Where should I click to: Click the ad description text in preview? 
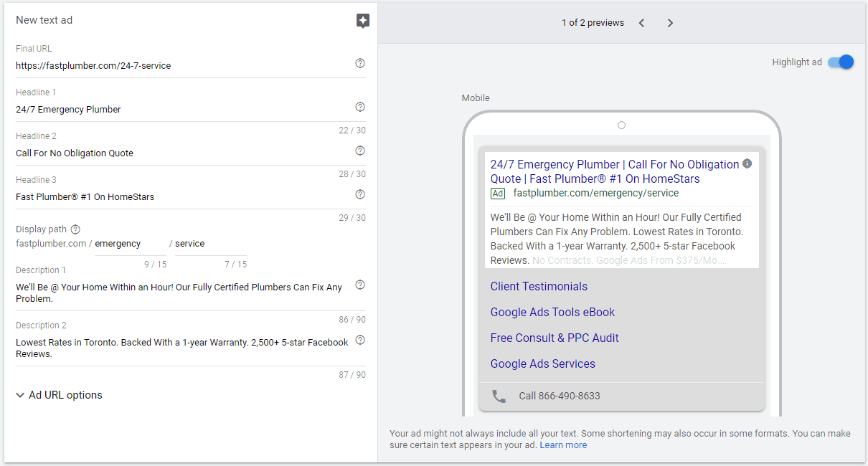point(617,239)
